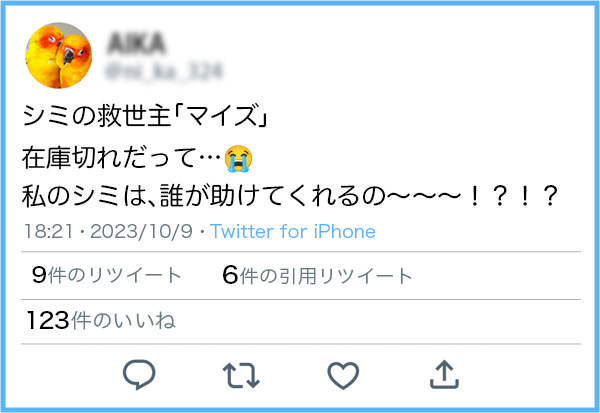Open the Twitter for iPhone link
Image resolution: width=600 pixels, height=413 pixels.
point(293,231)
